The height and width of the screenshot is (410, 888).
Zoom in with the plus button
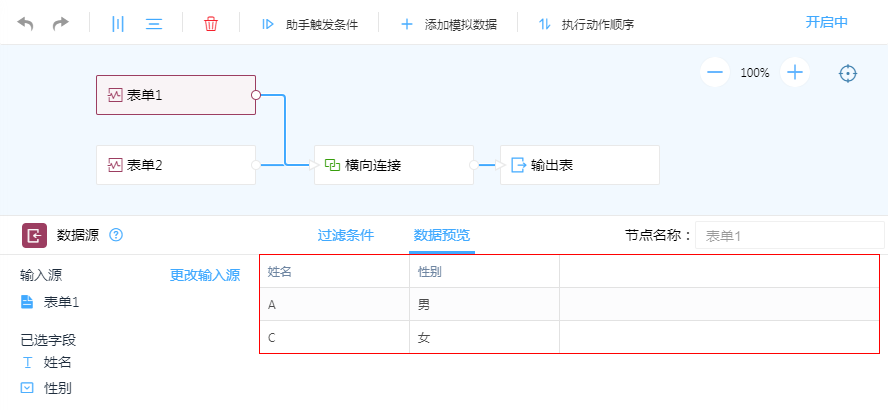795,72
